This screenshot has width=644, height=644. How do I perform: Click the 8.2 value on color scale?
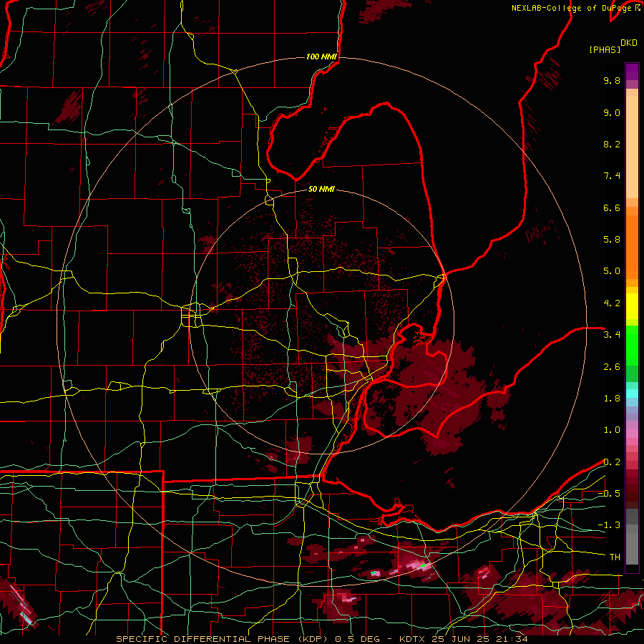(612, 144)
